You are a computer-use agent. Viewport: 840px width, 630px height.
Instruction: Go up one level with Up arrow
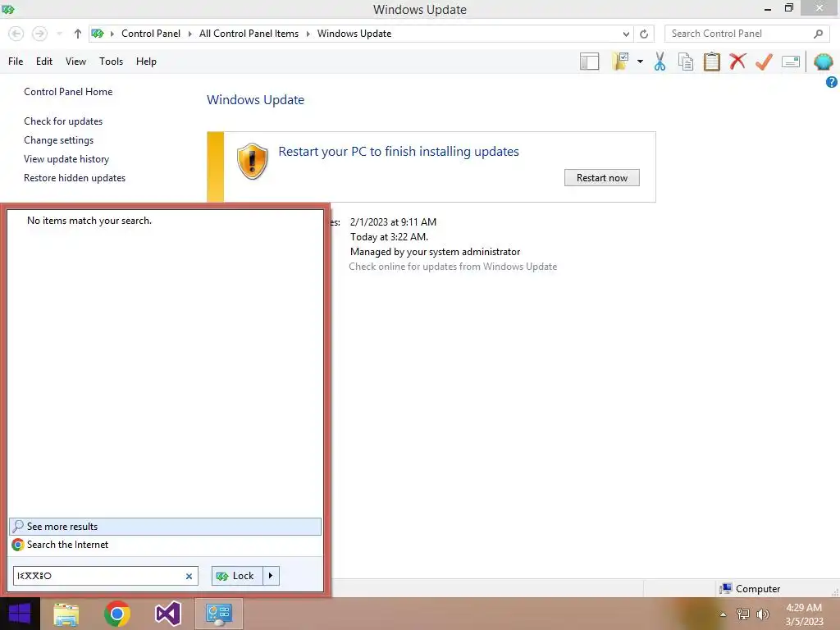tap(78, 34)
